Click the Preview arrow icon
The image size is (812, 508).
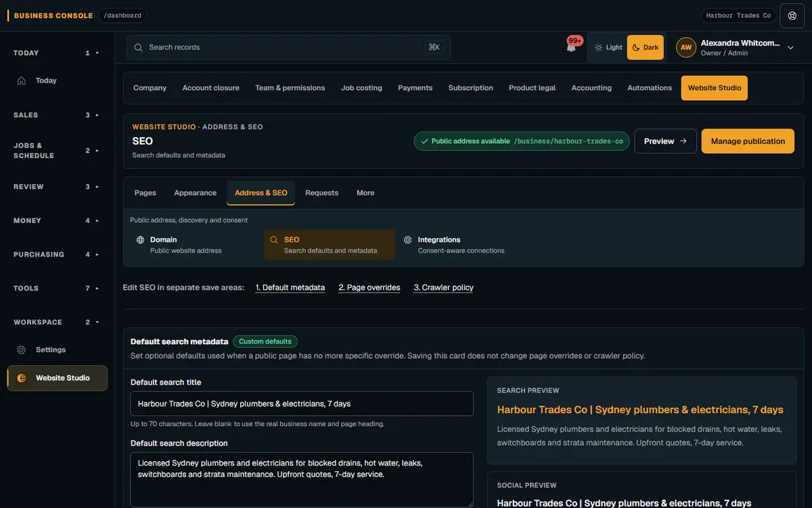point(683,141)
